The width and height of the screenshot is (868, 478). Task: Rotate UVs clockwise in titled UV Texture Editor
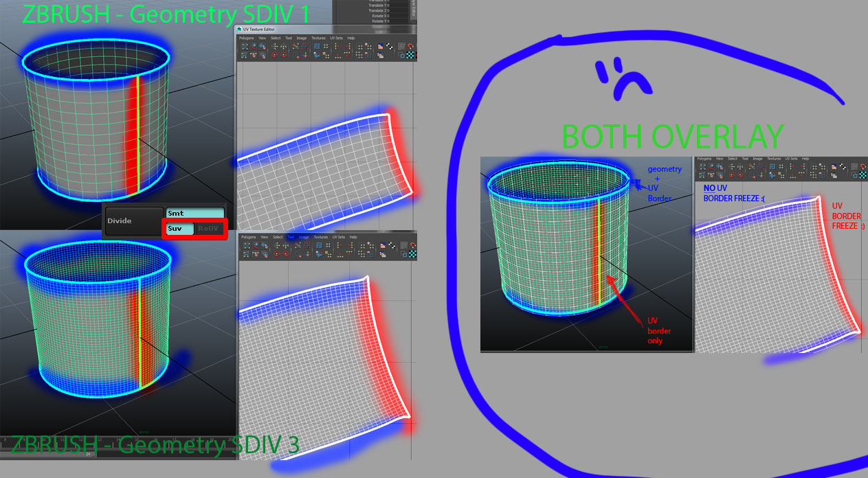coord(283,55)
